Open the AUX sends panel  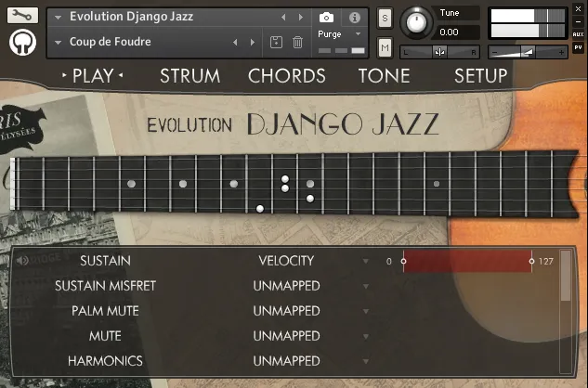click(x=578, y=34)
